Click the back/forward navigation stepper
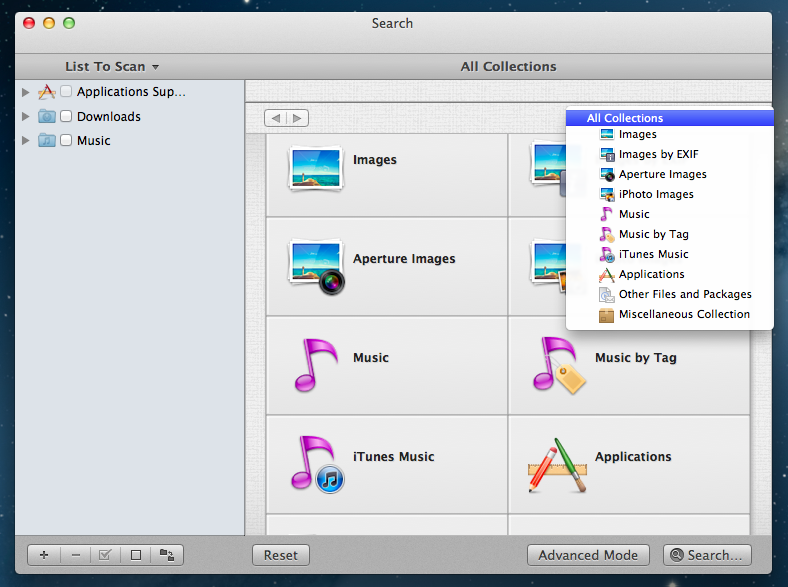Viewport: 788px width, 587px height. pyautogui.click(x=286, y=118)
